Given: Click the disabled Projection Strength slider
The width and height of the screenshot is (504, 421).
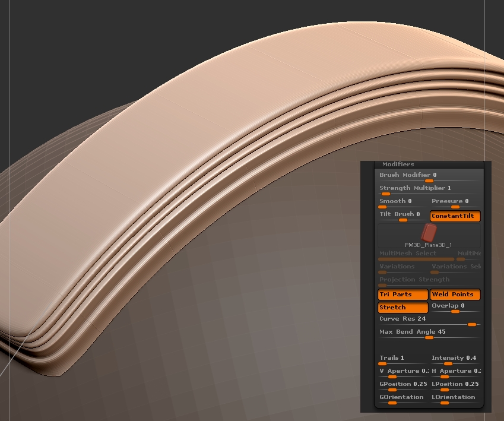Looking at the screenshot, I should pos(429,282).
